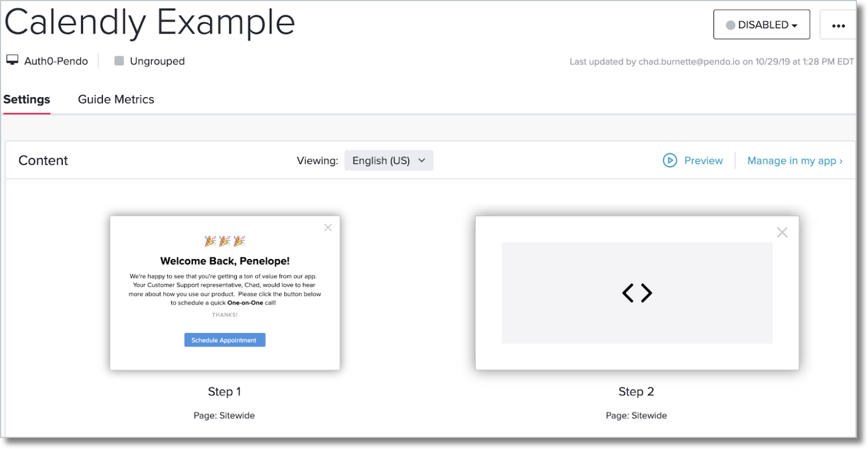Click the dismiss X inside Step 1 preview
This screenshot has height=449, width=868.
[327, 227]
